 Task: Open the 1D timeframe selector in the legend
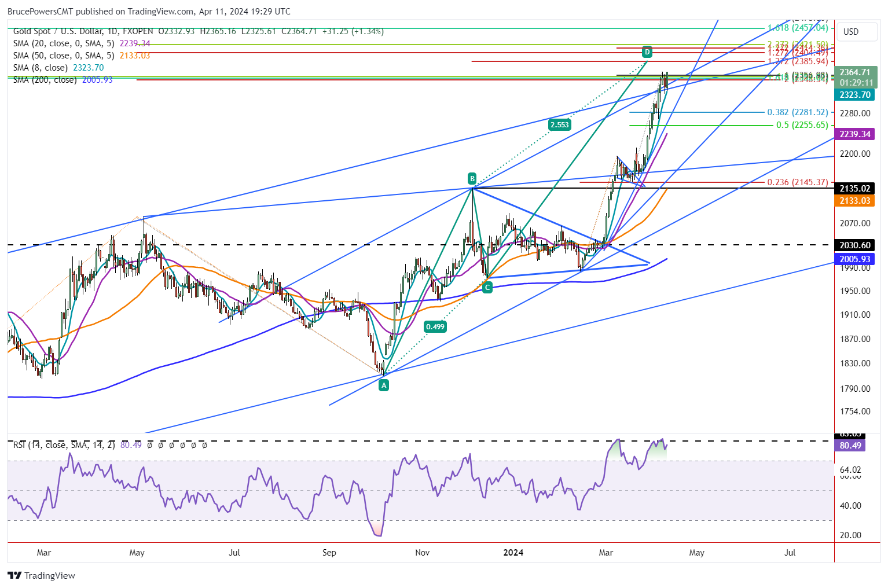113,32
